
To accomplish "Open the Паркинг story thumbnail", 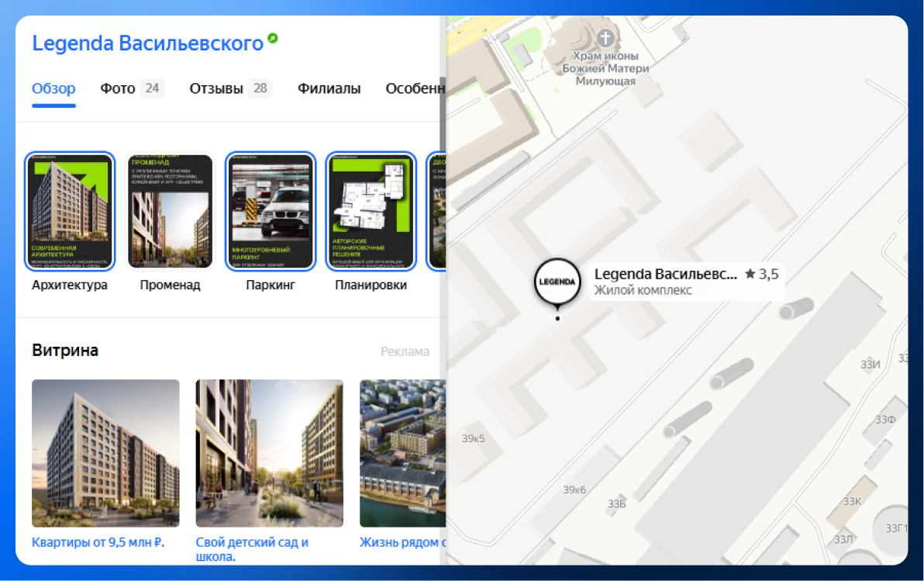I will pos(271,211).
